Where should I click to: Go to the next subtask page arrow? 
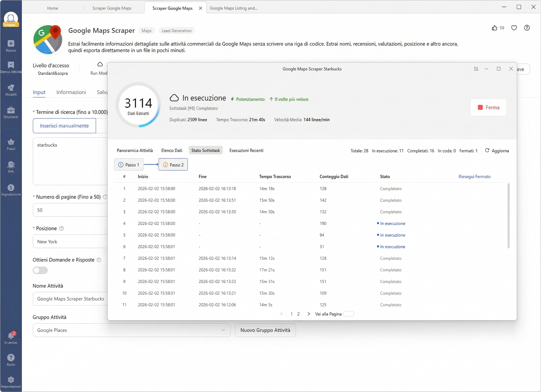click(309, 314)
